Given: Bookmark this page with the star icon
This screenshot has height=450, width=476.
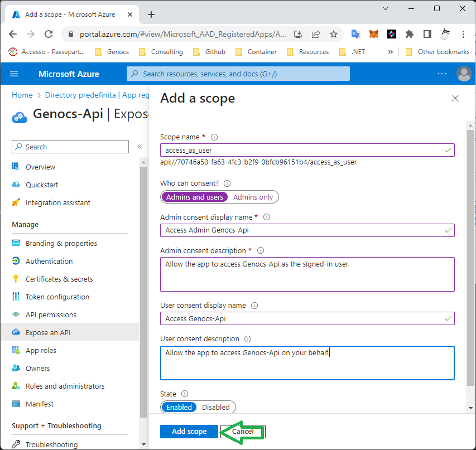Looking at the screenshot, I should click(x=334, y=34).
